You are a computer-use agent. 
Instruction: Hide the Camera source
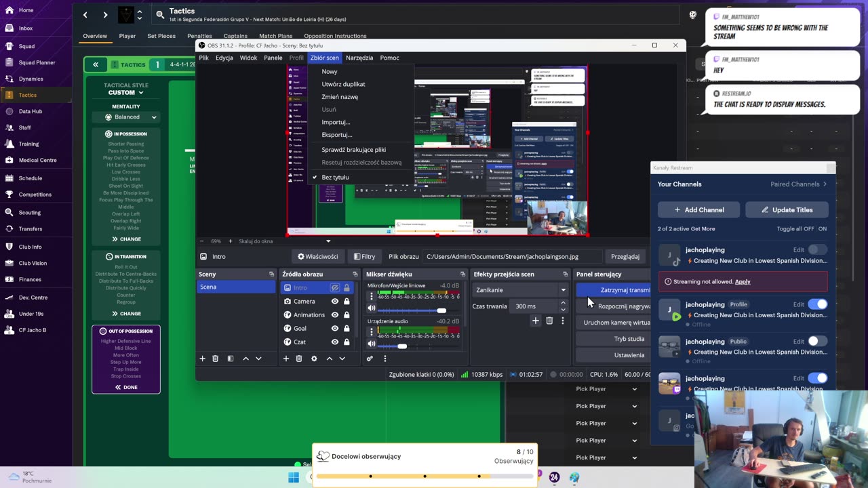pyautogui.click(x=335, y=301)
